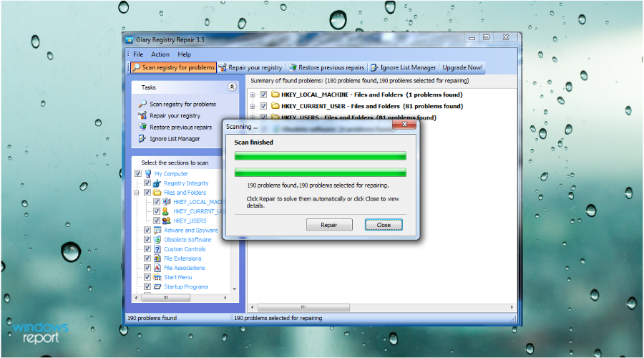Click the File Associations icon
644x358 pixels.
tap(157, 268)
